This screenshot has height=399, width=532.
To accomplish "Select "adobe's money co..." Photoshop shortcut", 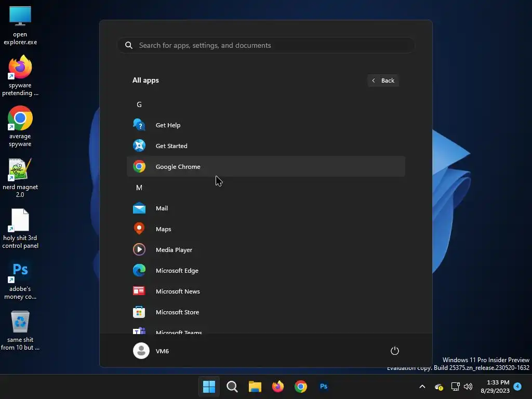I will click(x=20, y=280).
